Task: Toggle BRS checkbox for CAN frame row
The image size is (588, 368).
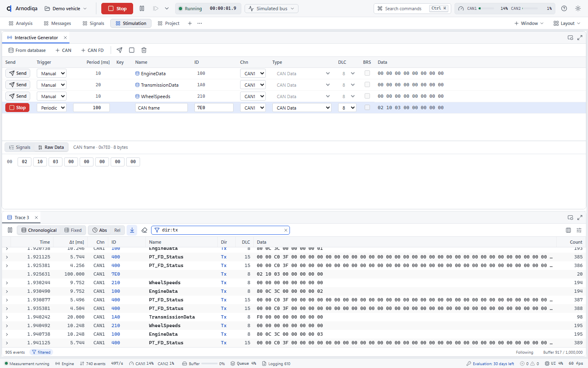Action: pyautogui.click(x=367, y=108)
